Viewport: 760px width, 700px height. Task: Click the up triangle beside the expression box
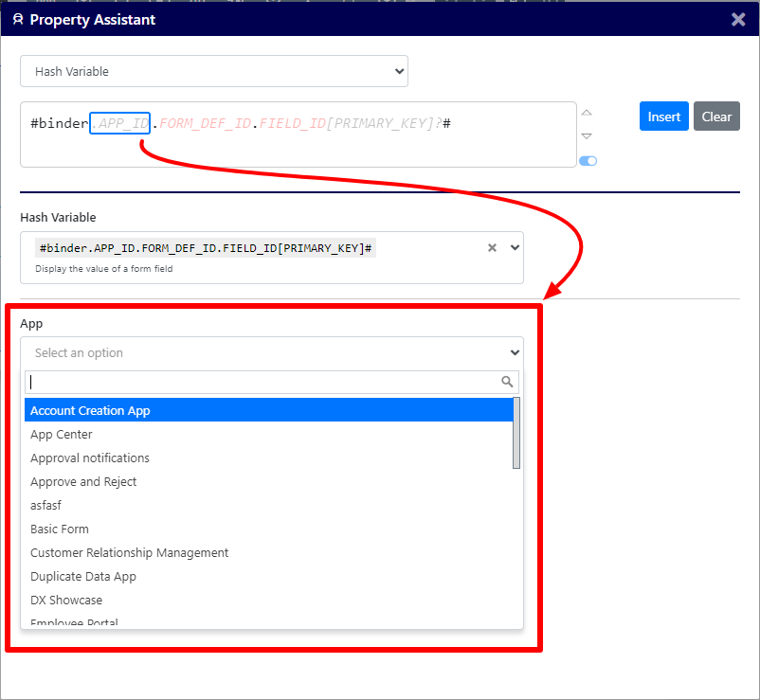click(587, 113)
